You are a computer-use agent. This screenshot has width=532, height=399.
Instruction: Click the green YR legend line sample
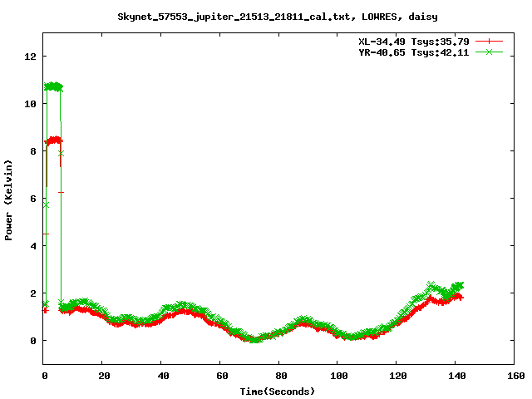(489, 52)
